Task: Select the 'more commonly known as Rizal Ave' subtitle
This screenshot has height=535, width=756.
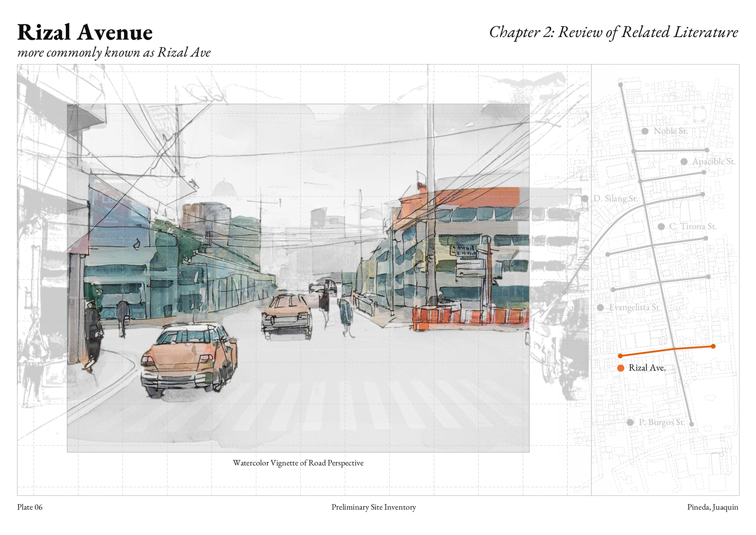Action: pyautogui.click(x=114, y=52)
